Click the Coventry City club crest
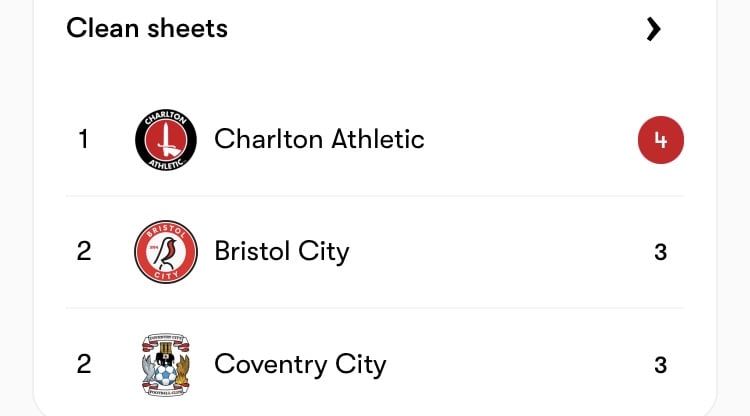 pos(165,365)
